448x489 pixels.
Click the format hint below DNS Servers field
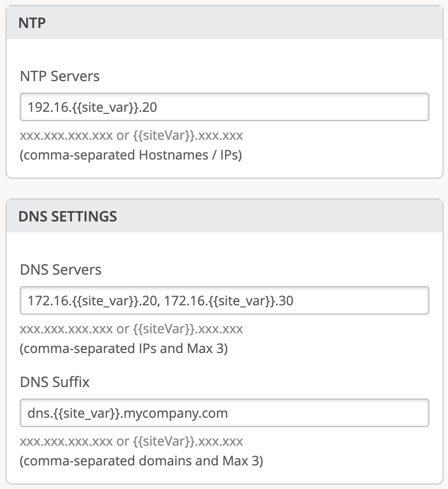(x=131, y=329)
